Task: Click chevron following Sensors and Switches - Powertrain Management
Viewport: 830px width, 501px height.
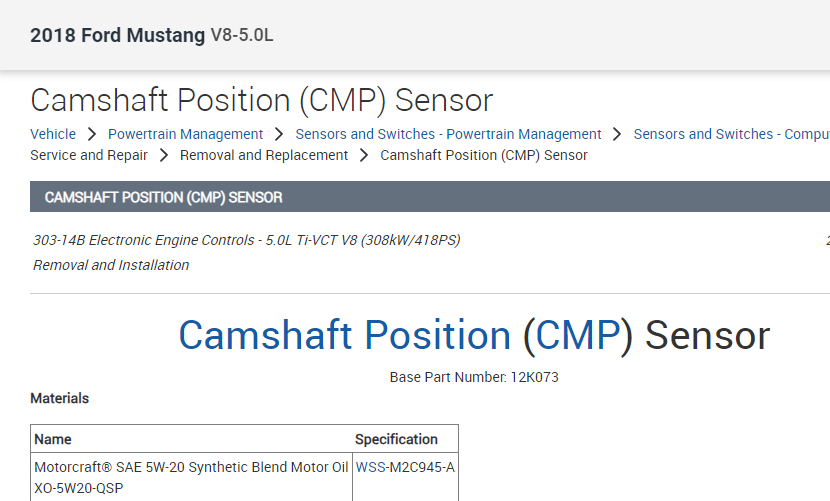Action: (x=617, y=134)
